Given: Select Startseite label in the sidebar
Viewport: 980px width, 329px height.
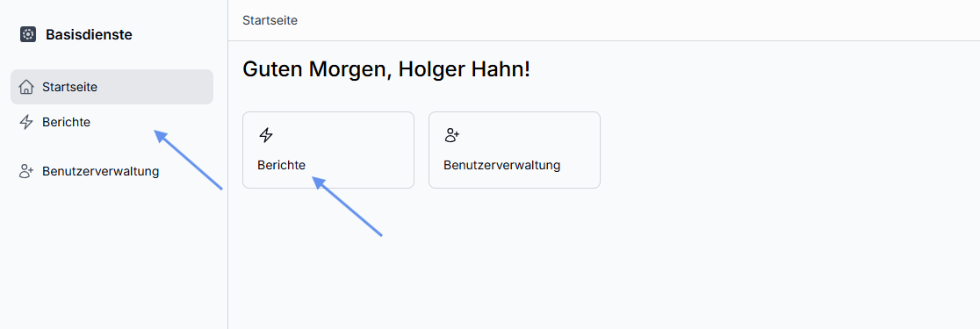Looking at the screenshot, I should tap(69, 87).
